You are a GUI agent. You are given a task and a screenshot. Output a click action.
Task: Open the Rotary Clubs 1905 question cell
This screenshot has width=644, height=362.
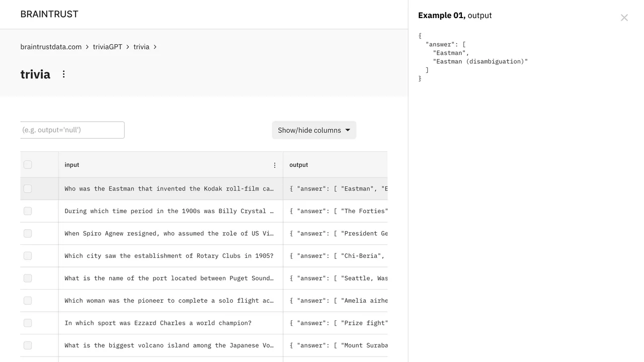pos(171,256)
